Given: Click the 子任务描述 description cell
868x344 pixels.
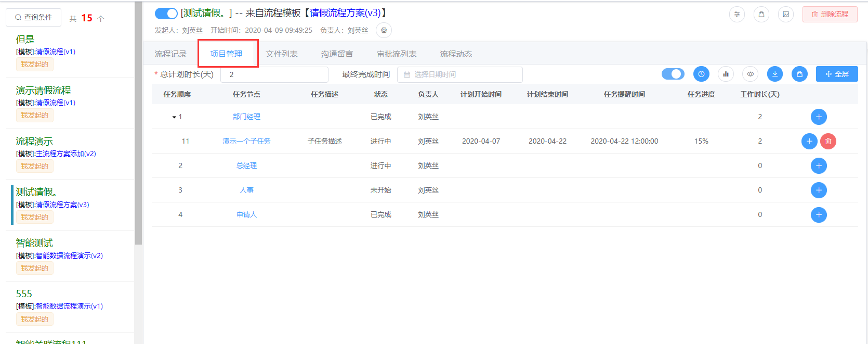Looking at the screenshot, I should pyautogui.click(x=324, y=141).
